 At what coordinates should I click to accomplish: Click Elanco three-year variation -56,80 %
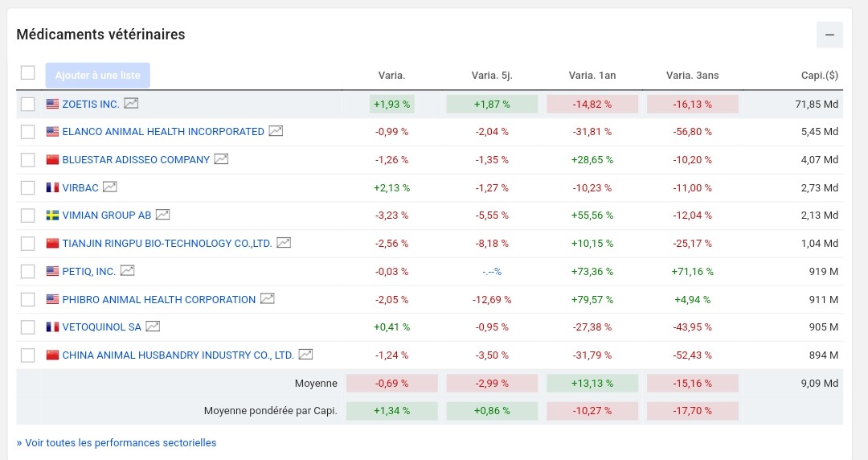click(x=693, y=132)
